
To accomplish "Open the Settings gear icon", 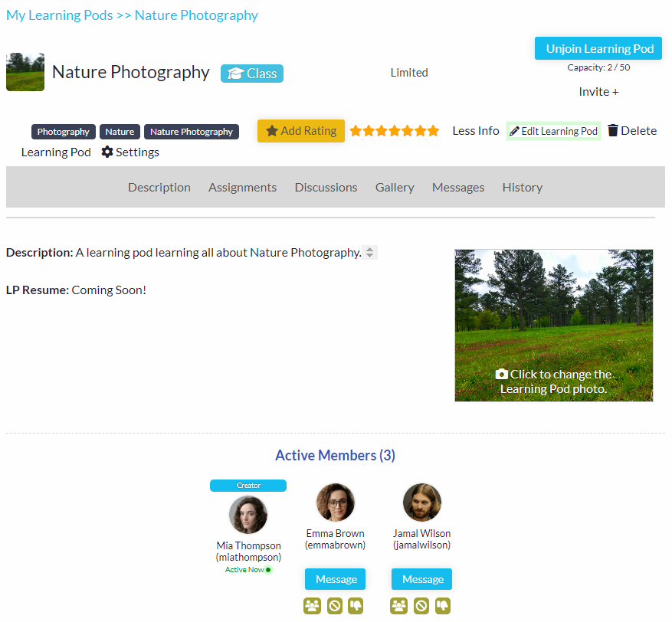I will (x=107, y=152).
